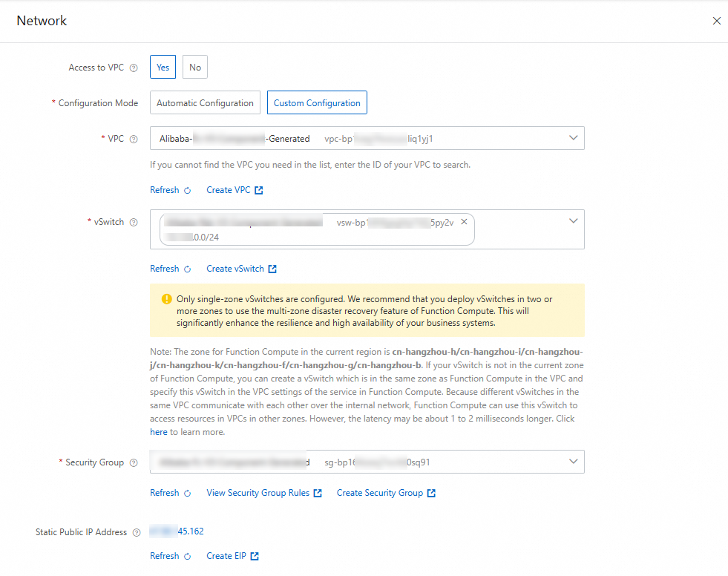
Task: Click refresh icon beside Security Group Refresh
Action: click(188, 494)
